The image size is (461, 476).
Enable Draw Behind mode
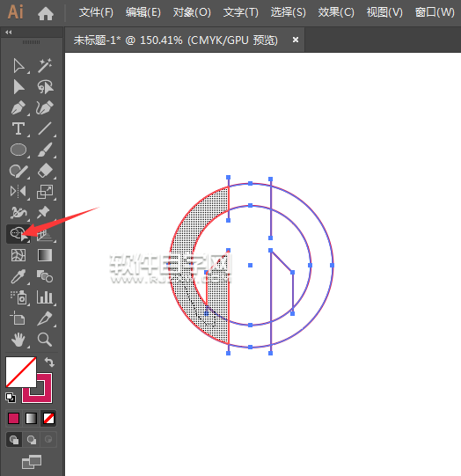tap(32, 439)
